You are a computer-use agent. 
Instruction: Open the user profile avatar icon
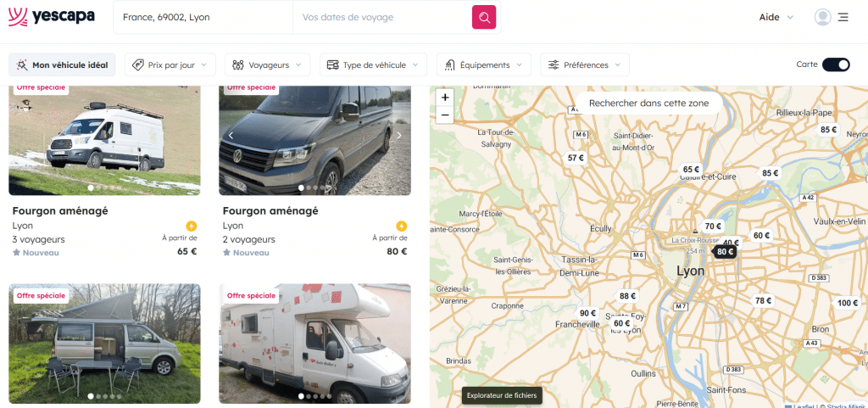click(822, 17)
